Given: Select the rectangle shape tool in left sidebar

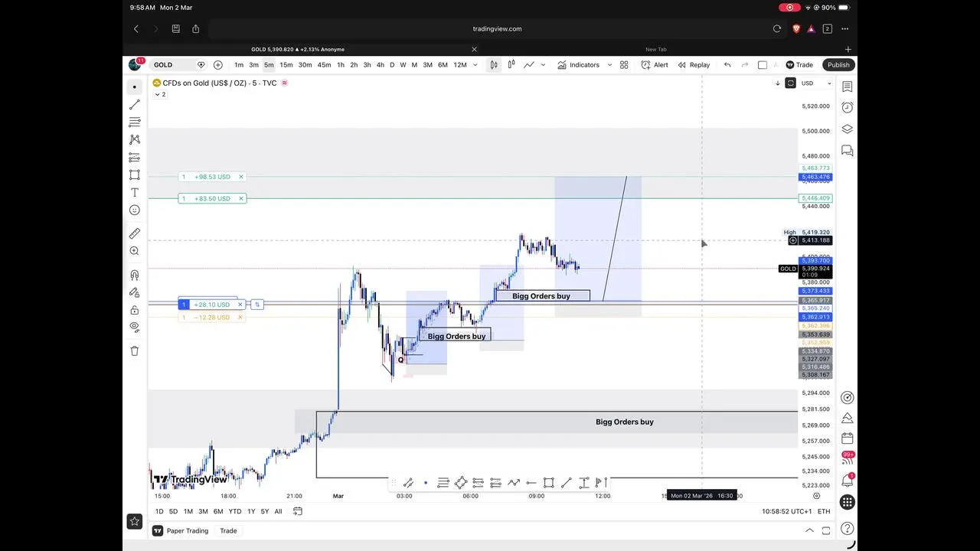Looking at the screenshot, I should tap(135, 174).
